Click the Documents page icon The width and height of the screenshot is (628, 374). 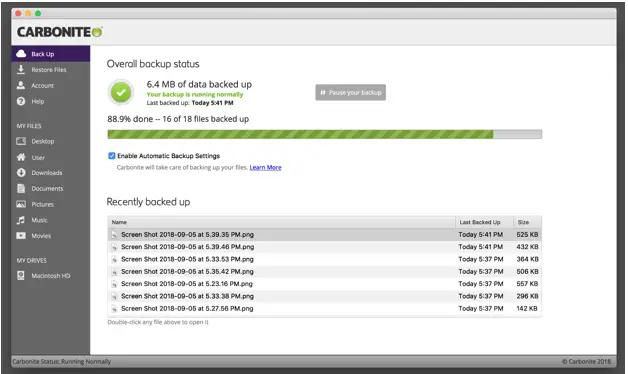(x=21, y=188)
